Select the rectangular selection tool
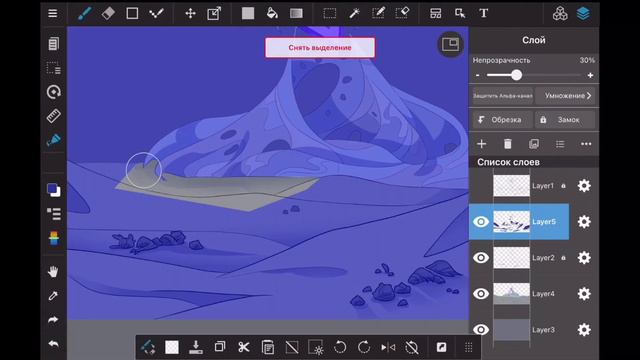640x360 pixels. (x=330, y=13)
